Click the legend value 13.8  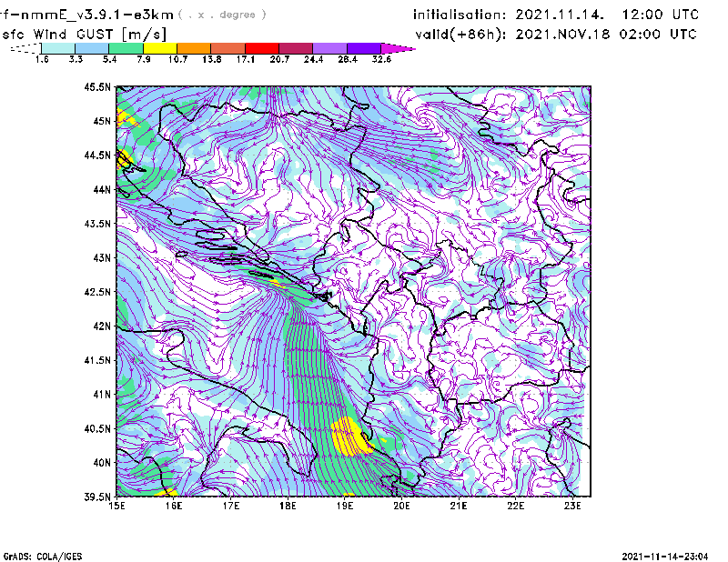(x=212, y=59)
